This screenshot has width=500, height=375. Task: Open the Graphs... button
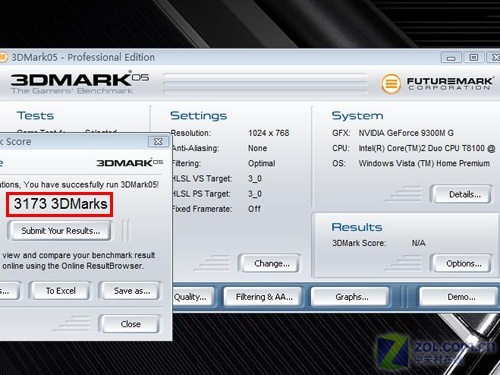(351, 297)
